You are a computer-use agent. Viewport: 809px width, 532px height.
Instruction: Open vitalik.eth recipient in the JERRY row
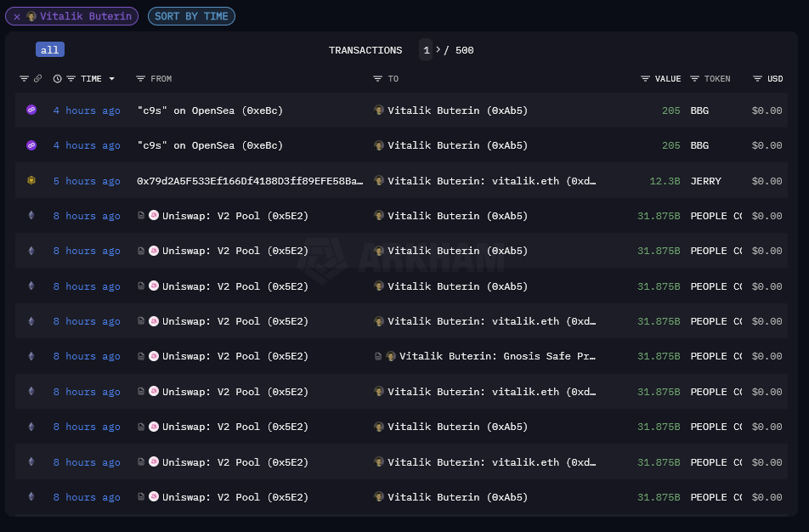492,181
